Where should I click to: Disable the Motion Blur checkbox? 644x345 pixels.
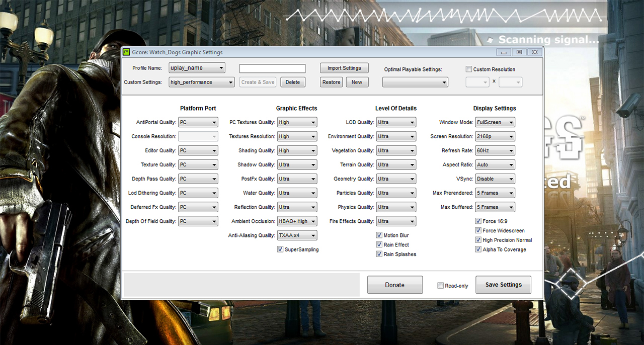(x=379, y=235)
